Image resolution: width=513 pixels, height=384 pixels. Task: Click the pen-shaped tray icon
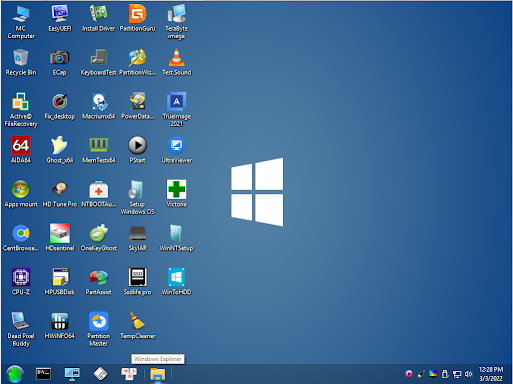coord(421,374)
